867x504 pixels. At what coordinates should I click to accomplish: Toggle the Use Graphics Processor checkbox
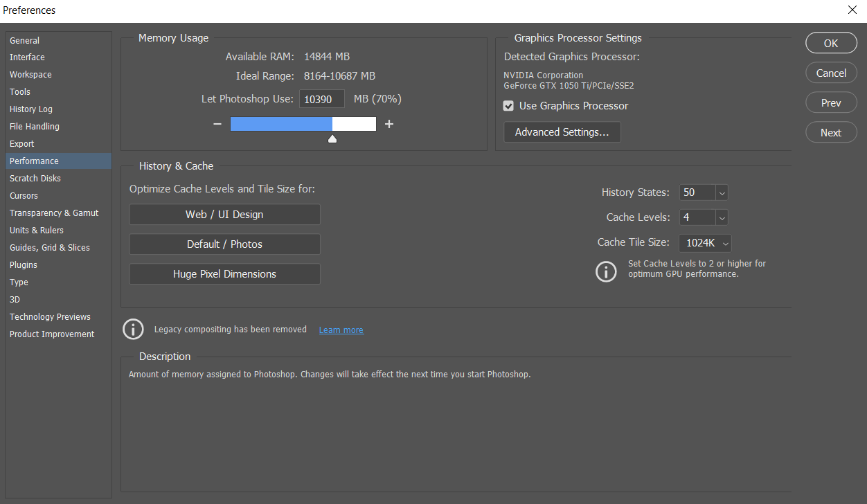tap(508, 106)
